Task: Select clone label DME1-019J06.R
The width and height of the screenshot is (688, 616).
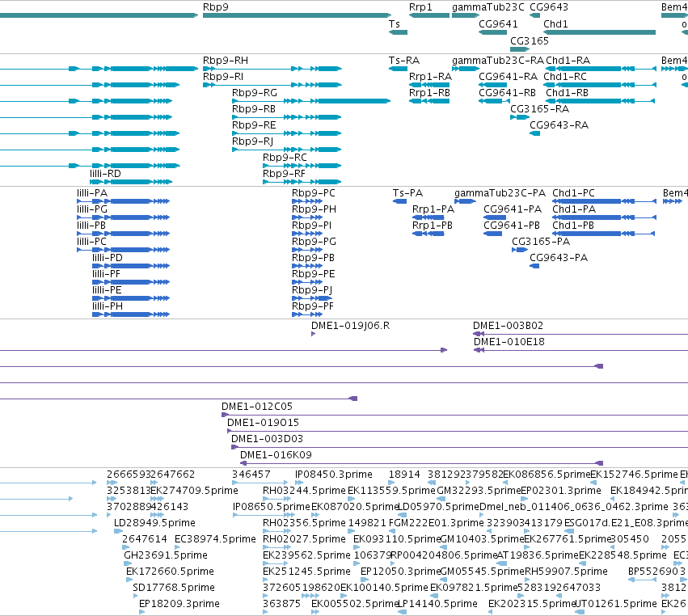Action: (351, 326)
